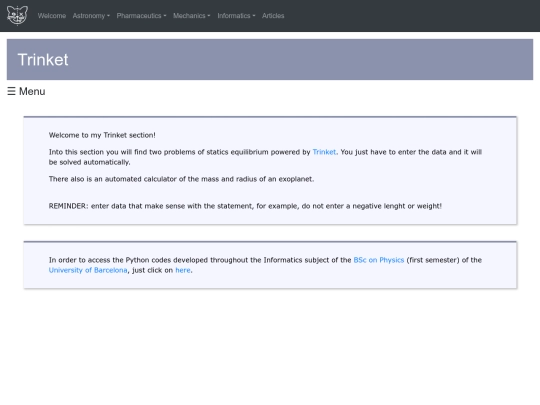Visit the University of Barcelona link
Screen dimensions: 540x405
click(x=88, y=270)
